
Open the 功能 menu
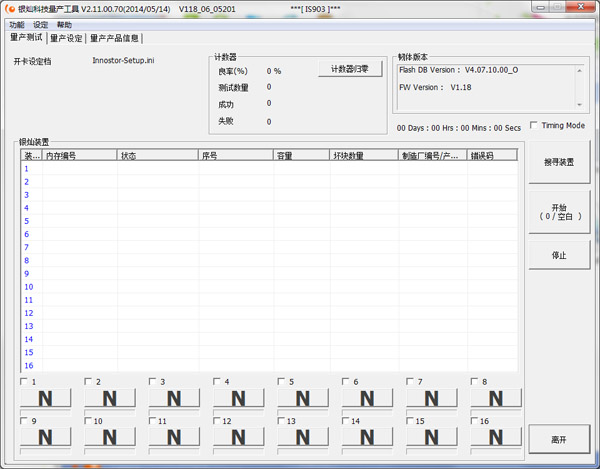(17, 25)
